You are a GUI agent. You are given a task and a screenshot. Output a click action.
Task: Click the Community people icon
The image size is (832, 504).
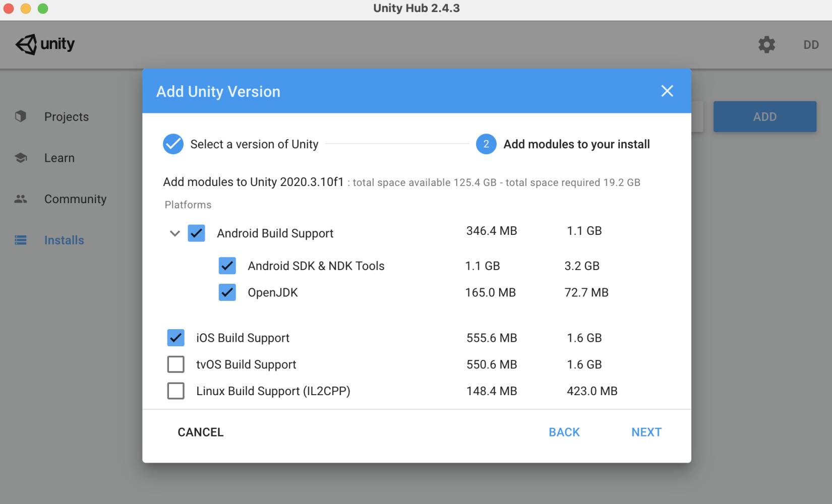click(21, 199)
